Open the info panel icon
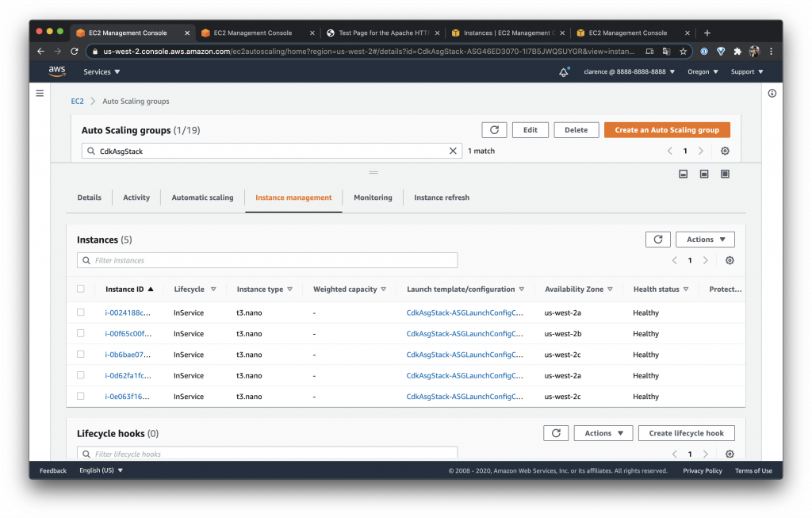 coord(772,94)
